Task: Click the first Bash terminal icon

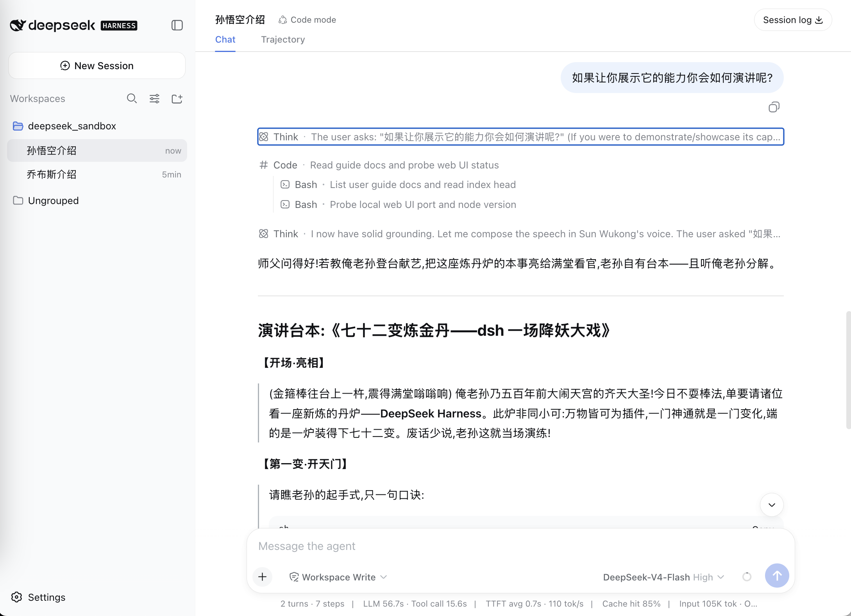Action: (285, 184)
